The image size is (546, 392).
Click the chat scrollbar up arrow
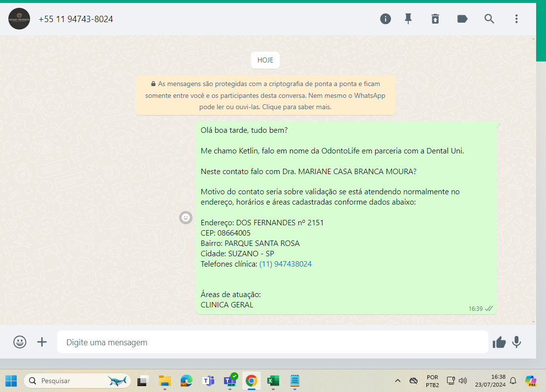point(534,38)
